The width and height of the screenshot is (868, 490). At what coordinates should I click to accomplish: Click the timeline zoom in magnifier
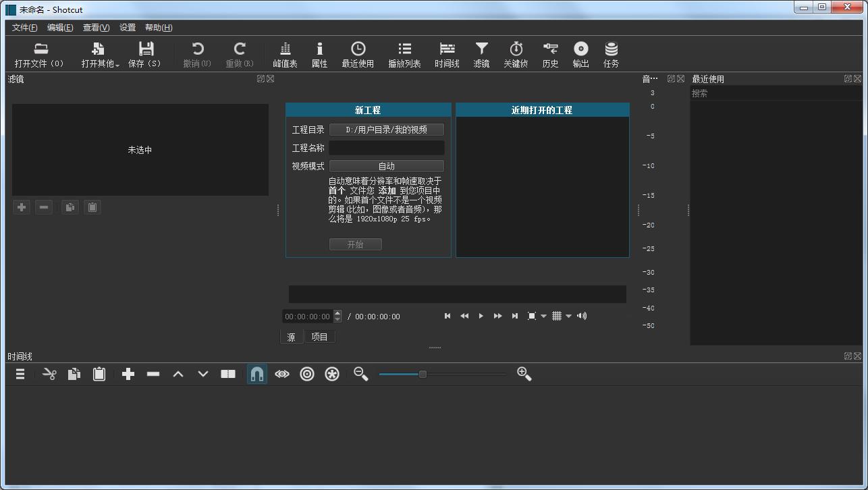click(x=524, y=374)
